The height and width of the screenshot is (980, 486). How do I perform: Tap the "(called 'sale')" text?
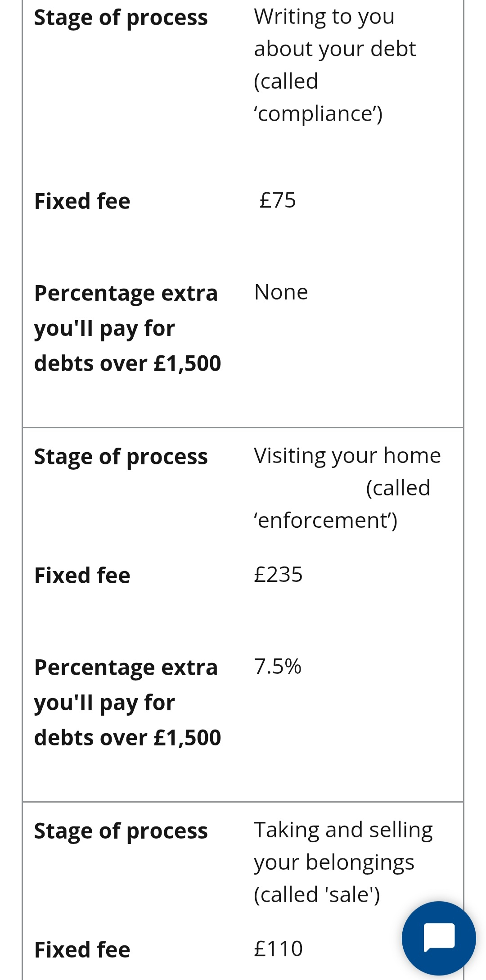tap(317, 894)
